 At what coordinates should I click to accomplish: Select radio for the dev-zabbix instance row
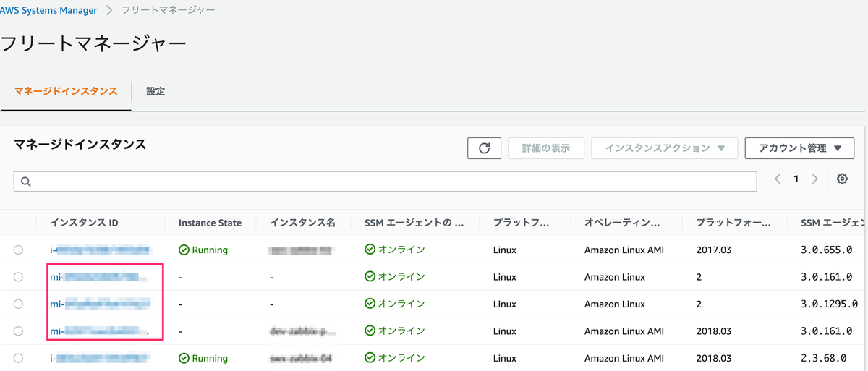[x=18, y=331]
